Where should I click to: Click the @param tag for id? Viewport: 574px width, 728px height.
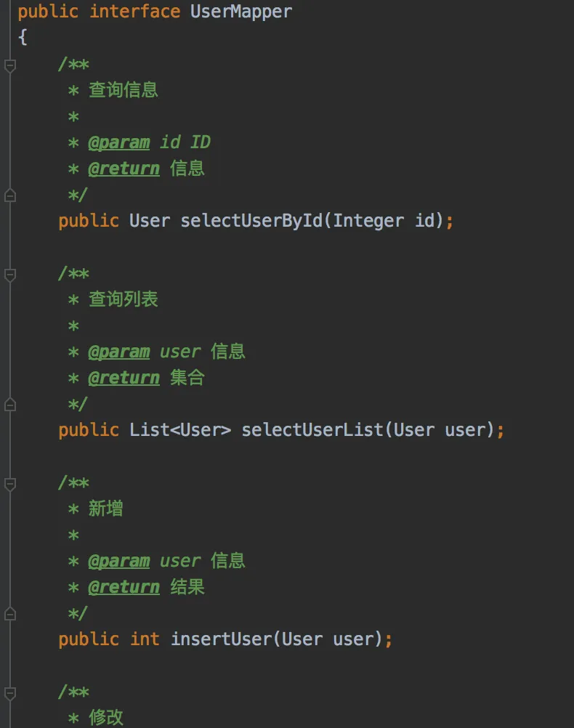[x=118, y=142]
